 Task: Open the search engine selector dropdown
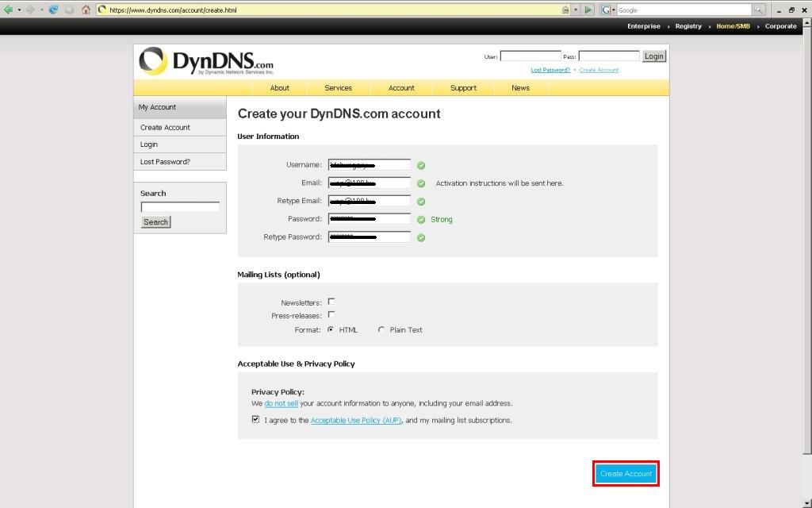click(x=614, y=10)
